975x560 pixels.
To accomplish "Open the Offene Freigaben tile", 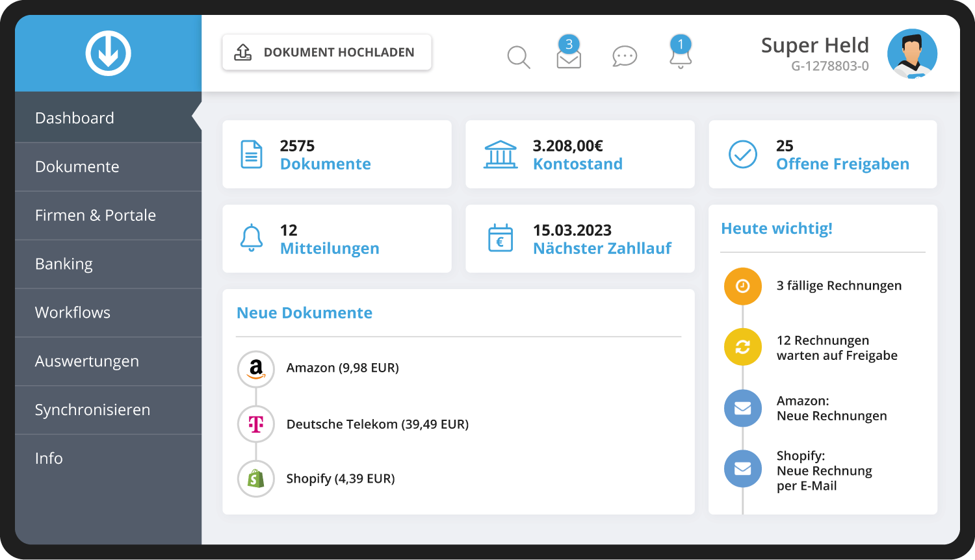I will pyautogui.click(x=822, y=155).
